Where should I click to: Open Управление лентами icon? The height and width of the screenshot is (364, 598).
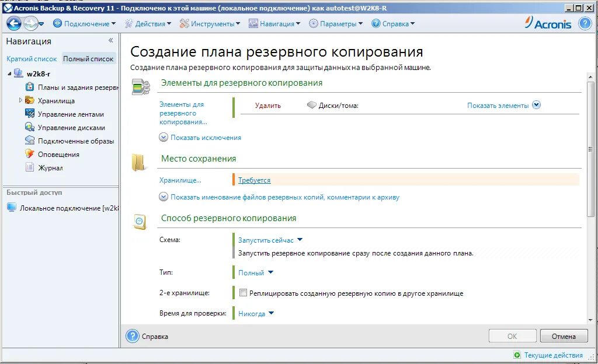(29, 114)
